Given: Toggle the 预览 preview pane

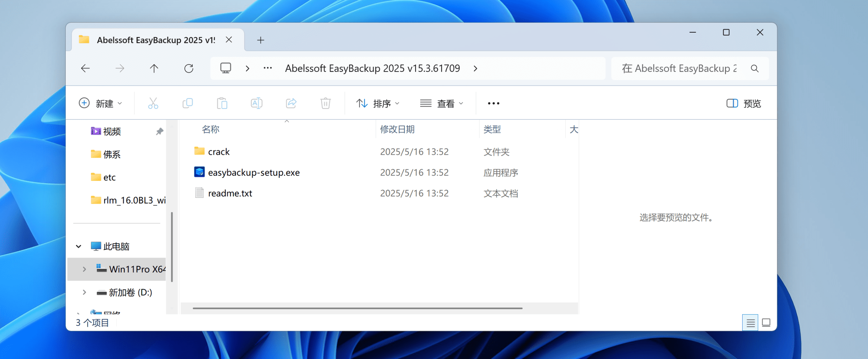Looking at the screenshot, I should tap(744, 103).
